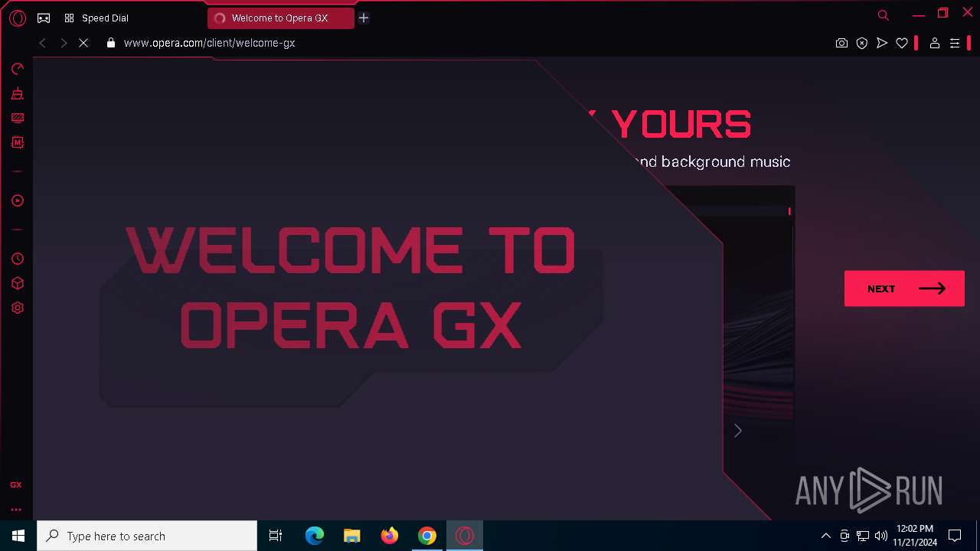Open GX Cleaner in sidebar
This screenshot has height=551, width=980.
[x=18, y=93]
